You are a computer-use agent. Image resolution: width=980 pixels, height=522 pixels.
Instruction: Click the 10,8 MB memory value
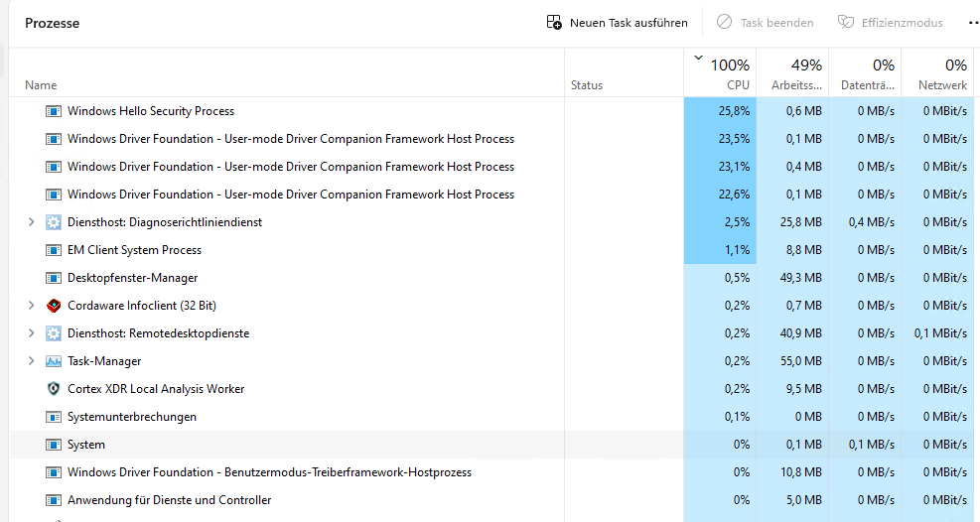(800, 472)
